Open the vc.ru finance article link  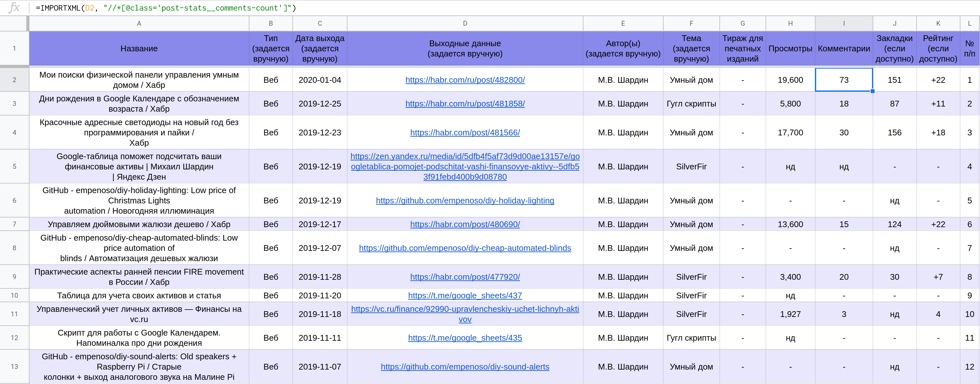point(465,309)
